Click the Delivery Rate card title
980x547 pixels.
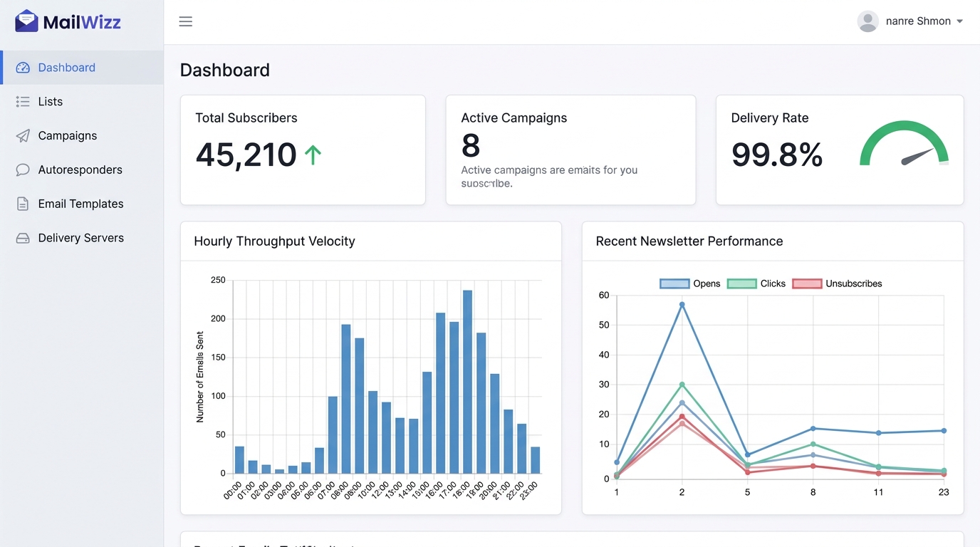tap(770, 118)
